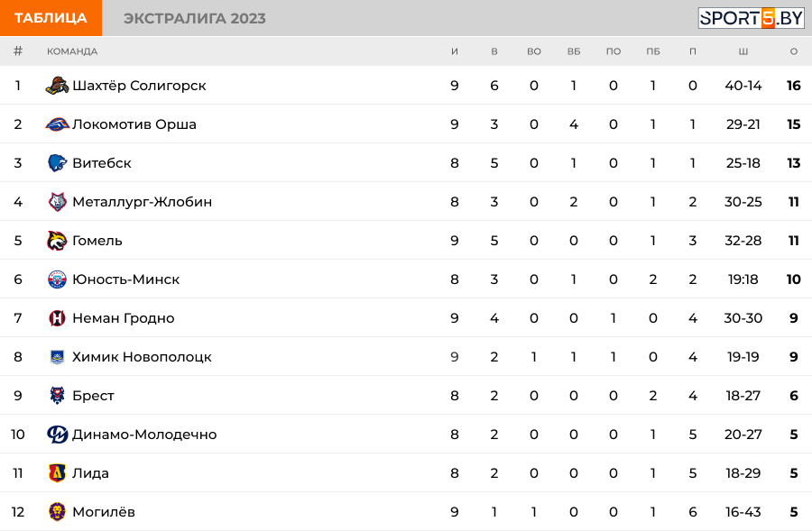Click the Брест team logo
The image size is (812, 531).
[x=57, y=396]
